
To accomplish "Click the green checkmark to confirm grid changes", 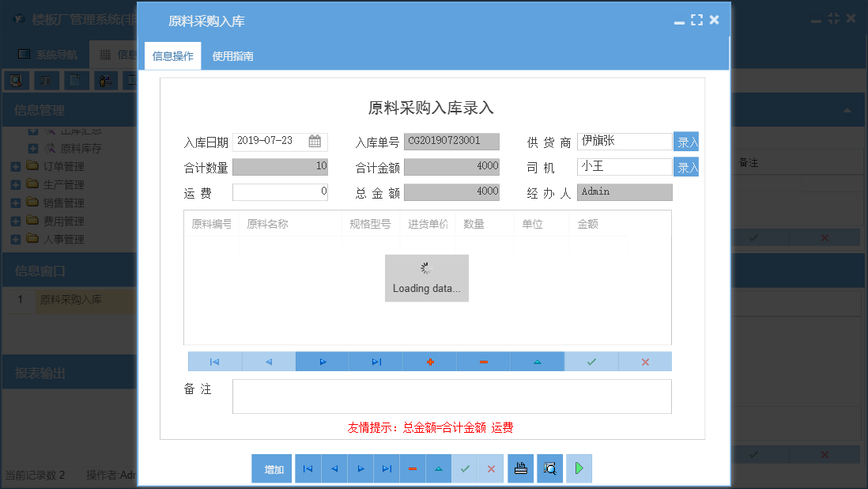I will click(591, 361).
